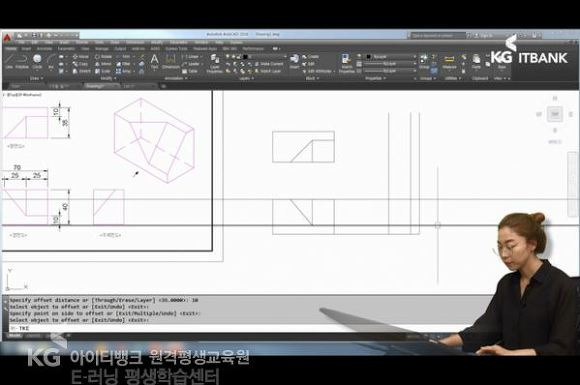Activate the Mirror command
The width and height of the screenshot is (580, 385).
[x=103, y=64]
